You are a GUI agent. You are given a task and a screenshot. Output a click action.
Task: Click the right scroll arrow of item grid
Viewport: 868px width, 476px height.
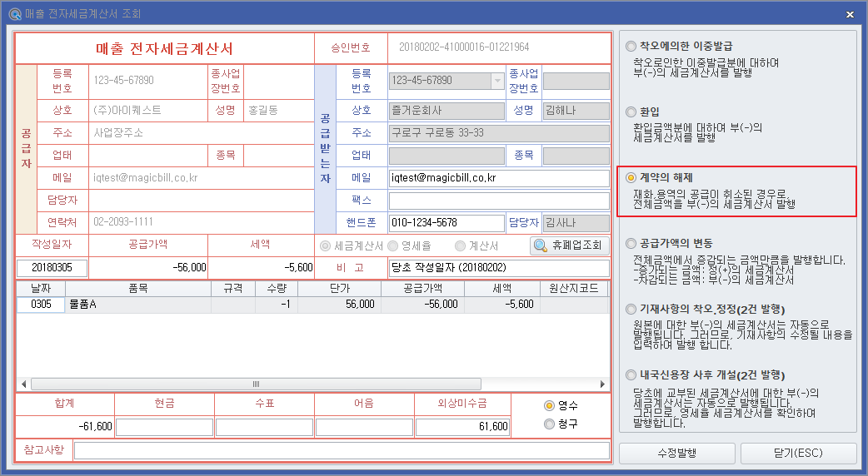(602, 384)
